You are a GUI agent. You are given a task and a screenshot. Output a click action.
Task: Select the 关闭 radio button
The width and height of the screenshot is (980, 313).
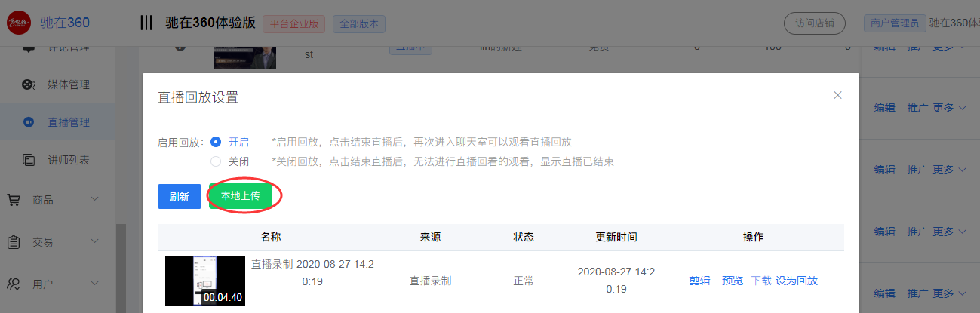pyautogui.click(x=216, y=161)
